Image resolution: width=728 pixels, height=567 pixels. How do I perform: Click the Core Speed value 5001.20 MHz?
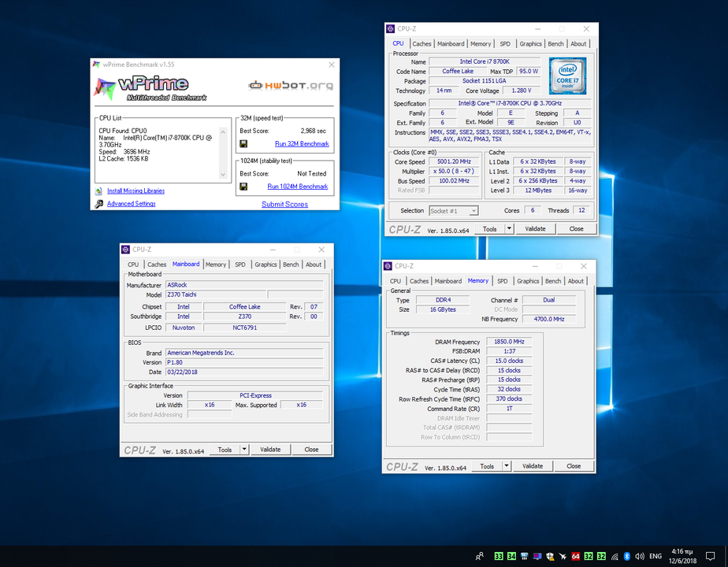click(x=454, y=161)
